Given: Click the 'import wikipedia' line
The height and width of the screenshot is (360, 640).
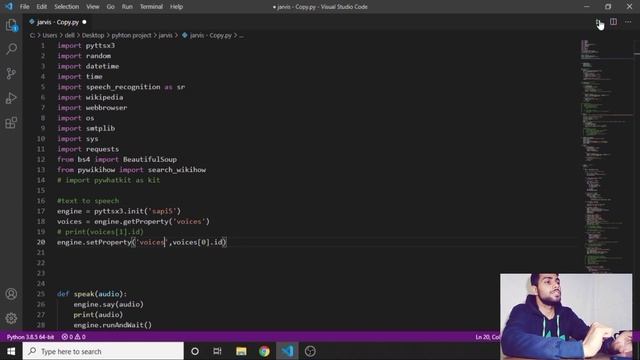Looking at the screenshot, I should point(90,97).
